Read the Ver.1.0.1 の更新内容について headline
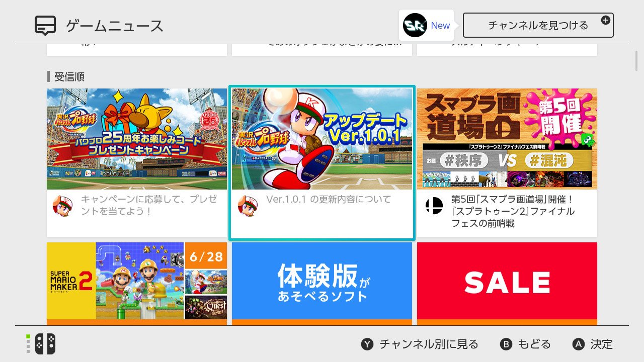The image size is (644, 362). coord(329,199)
